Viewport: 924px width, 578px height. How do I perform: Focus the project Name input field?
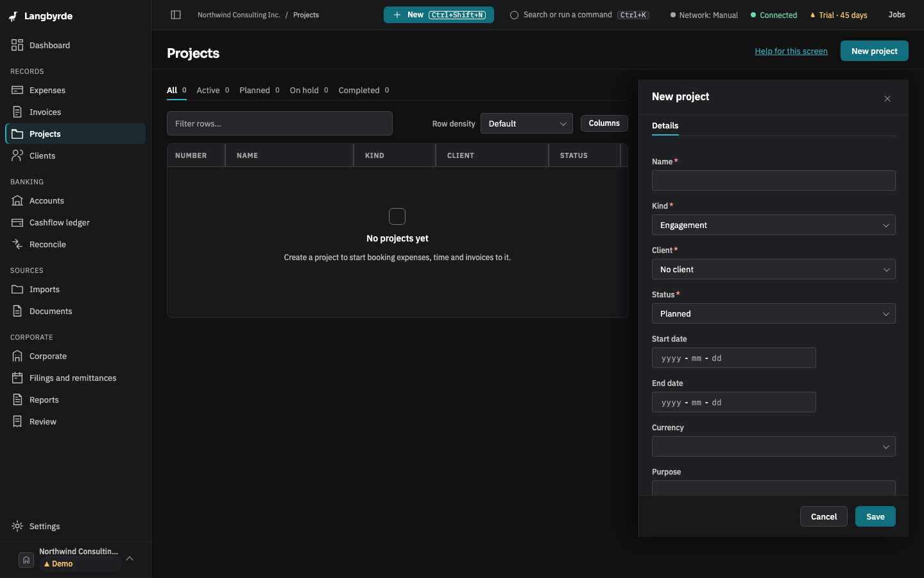point(774,180)
